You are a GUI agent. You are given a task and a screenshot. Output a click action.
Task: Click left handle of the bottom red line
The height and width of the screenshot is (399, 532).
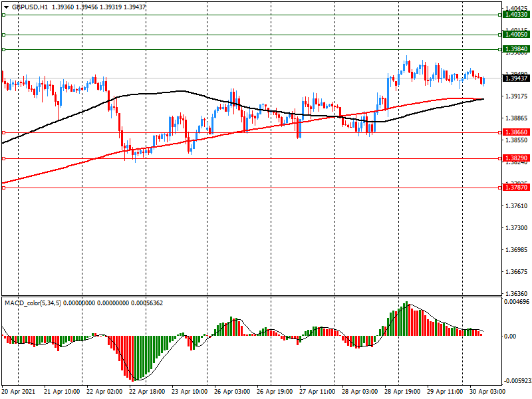pos(3,188)
